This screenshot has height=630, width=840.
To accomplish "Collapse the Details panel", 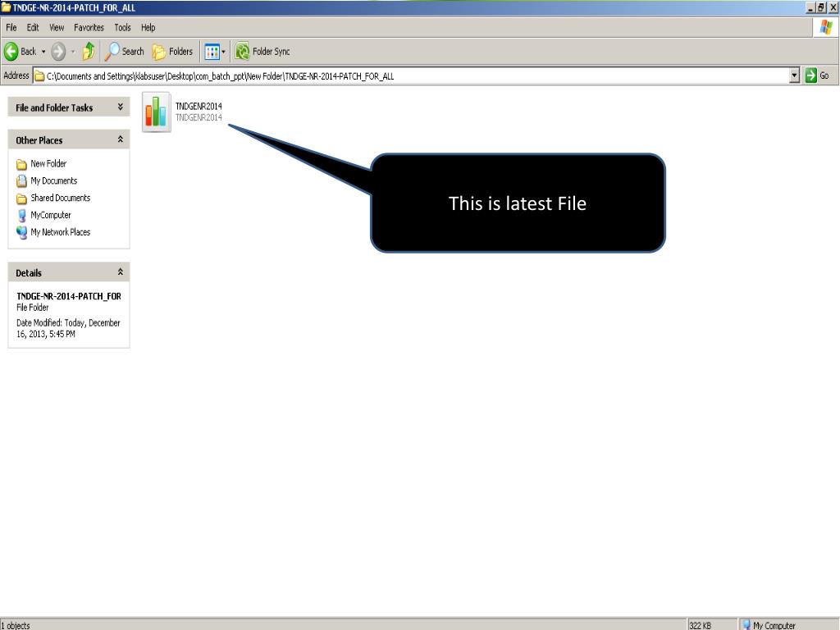I will point(121,272).
